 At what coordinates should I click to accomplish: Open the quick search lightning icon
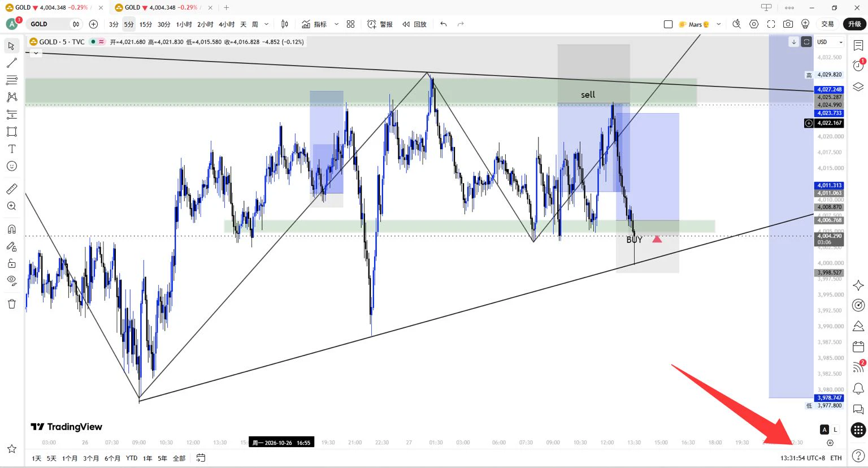tap(736, 24)
